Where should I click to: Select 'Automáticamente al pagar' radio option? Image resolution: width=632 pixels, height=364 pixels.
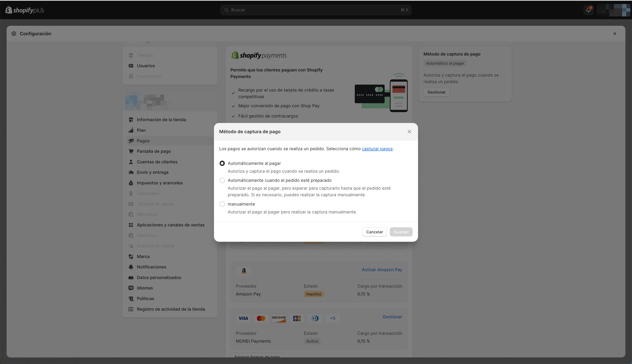[222, 163]
